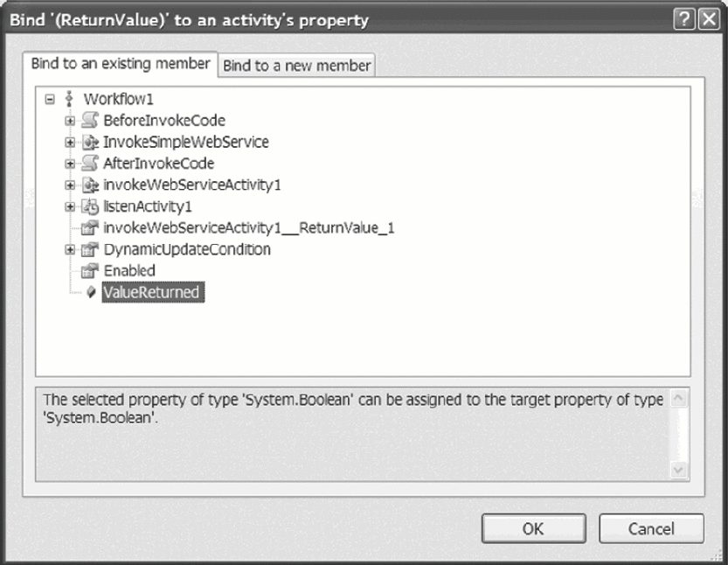The width and height of the screenshot is (728, 565).
Task: Select Bind to an existing member tab
Action: tap(120, 64)
